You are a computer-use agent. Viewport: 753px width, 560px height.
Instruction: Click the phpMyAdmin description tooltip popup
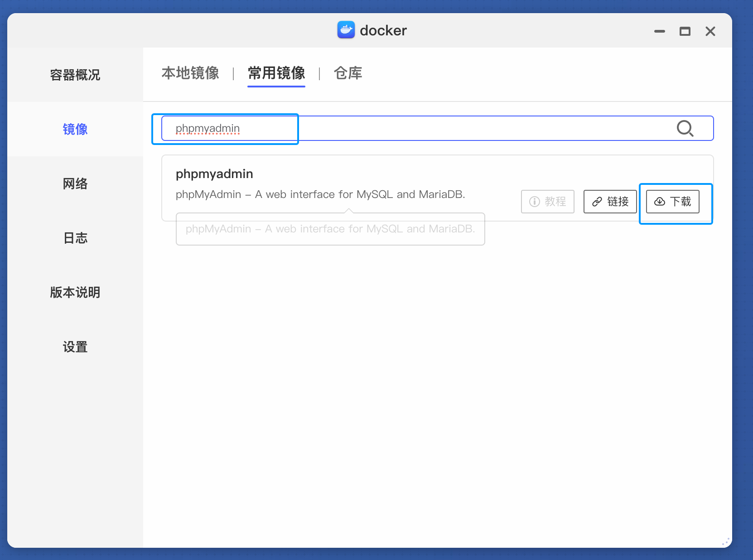[x=330, y=229]
